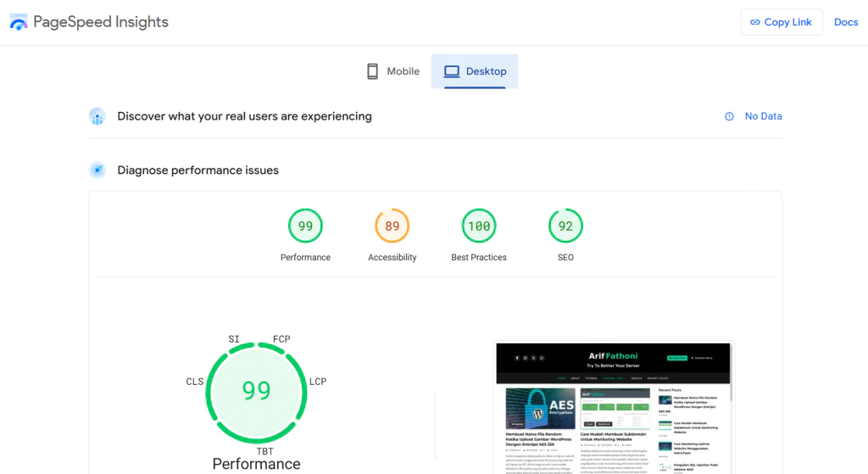
Task: Click the PageSpeed Insights logo icon
Action: click(x=19, y=22)
